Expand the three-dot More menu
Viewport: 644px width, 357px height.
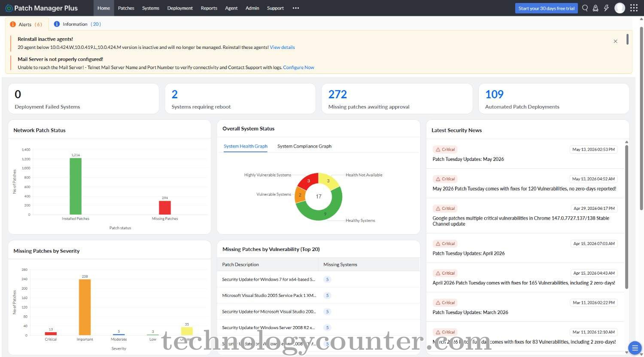[x=296, y=8]
